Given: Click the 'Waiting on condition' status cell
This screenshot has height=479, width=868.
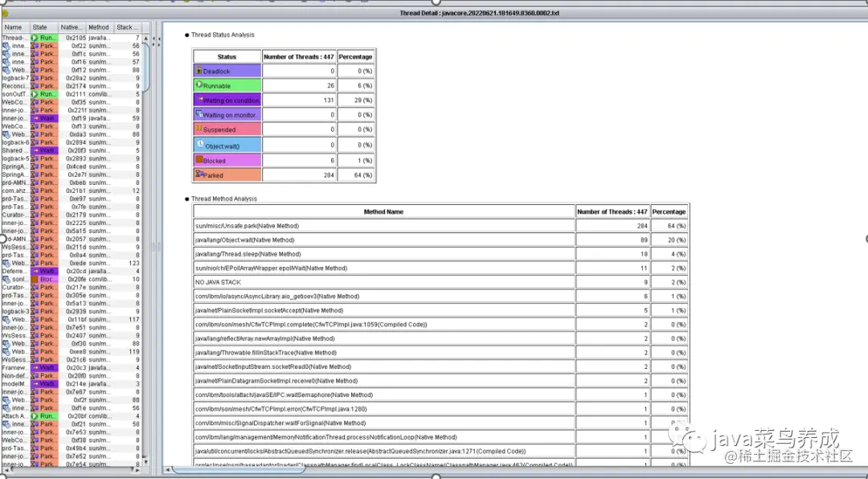Looking at the screenshot, I should click(227, 100).
